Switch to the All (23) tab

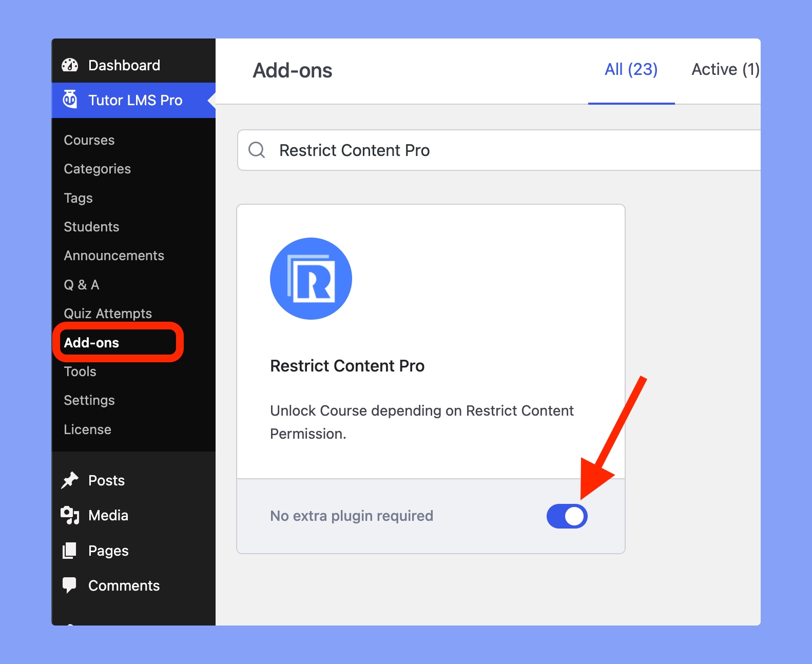pyautogui.click(x=631, y=69)
